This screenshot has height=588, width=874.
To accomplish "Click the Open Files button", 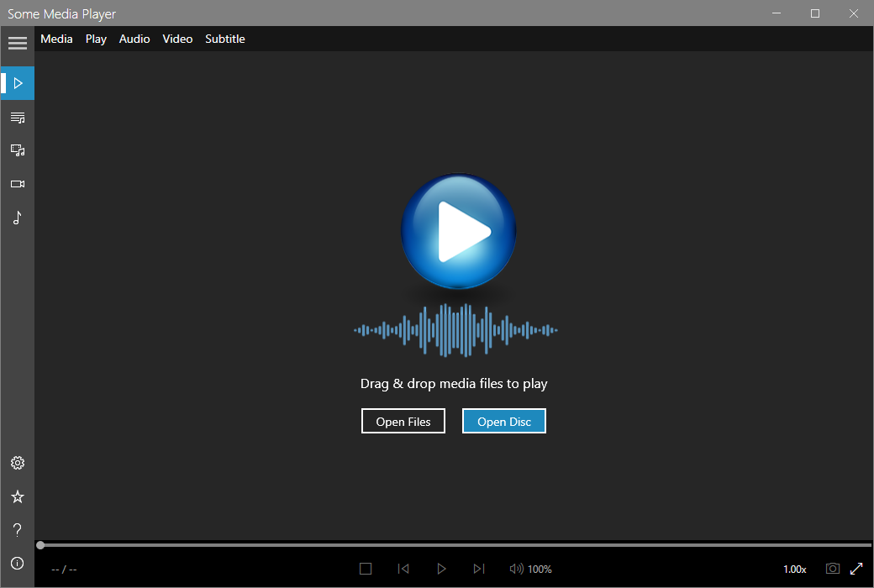I will [x=403, y=421].
